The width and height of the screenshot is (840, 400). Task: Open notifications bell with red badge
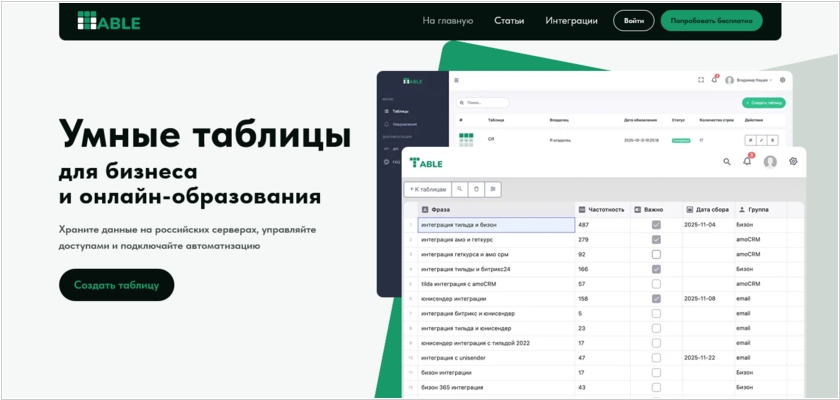click(747, 161)
